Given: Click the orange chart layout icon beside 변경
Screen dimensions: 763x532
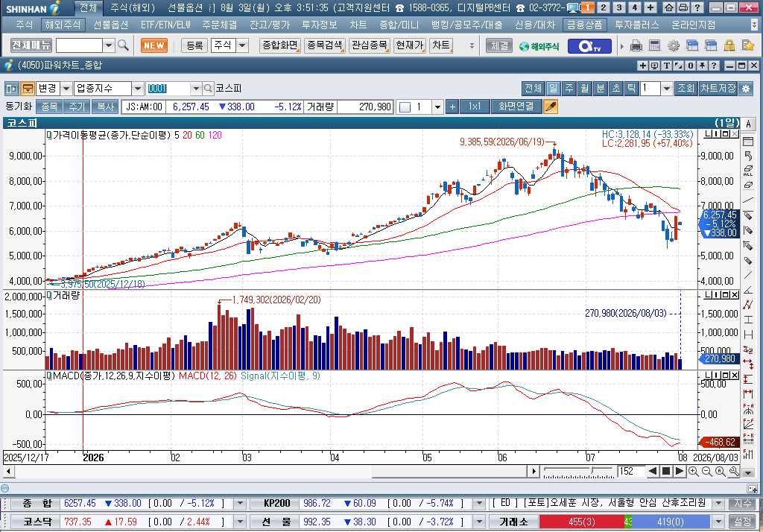Looking at the screenshot, I should tap(28, 89).
